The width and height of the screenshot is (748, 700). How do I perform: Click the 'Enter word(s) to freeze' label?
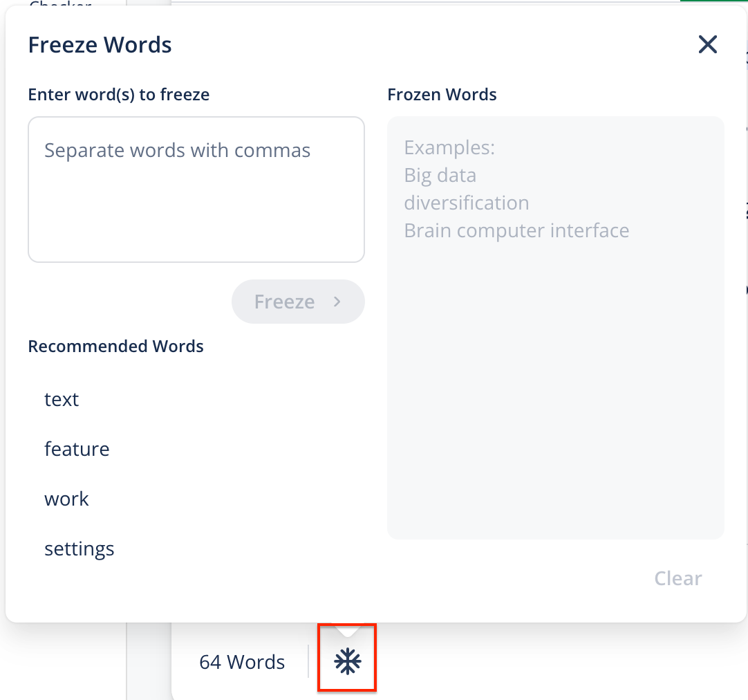[x=119, y=94]
